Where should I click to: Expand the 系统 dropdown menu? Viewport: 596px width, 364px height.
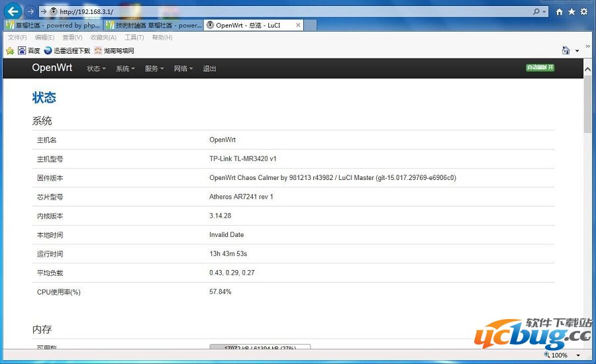tap(125, 69)
